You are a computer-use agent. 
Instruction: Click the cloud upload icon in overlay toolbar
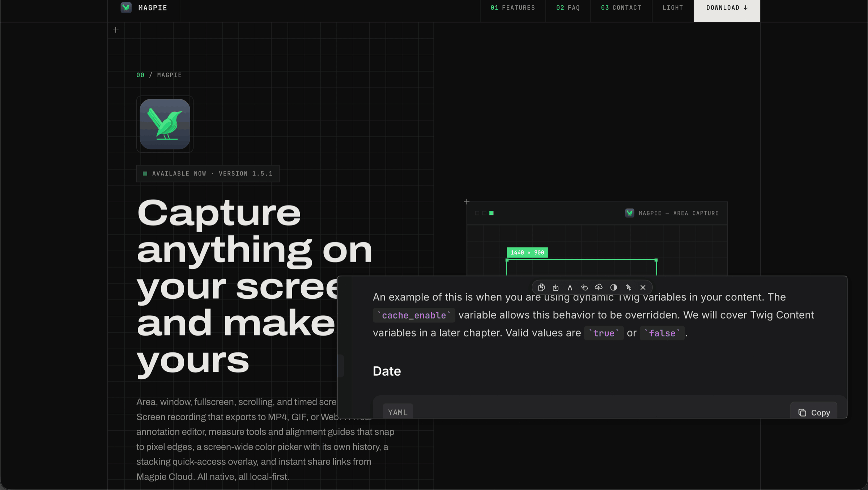599,287
